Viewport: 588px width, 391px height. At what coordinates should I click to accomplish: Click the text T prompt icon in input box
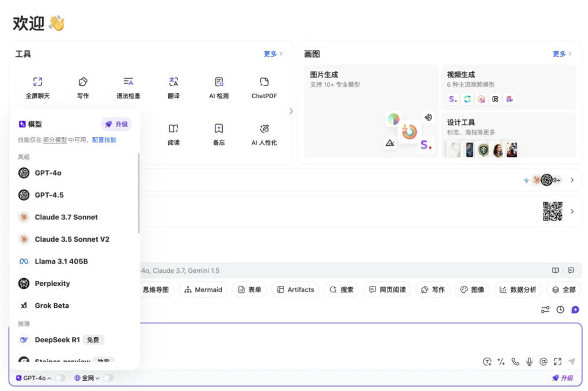point(487,362)
